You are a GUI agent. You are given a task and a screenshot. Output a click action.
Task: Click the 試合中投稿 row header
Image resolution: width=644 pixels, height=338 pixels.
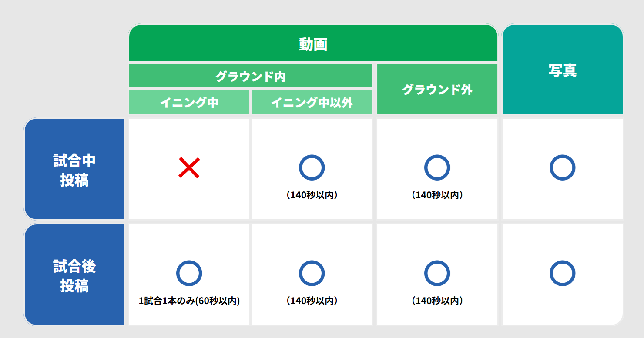74,170
